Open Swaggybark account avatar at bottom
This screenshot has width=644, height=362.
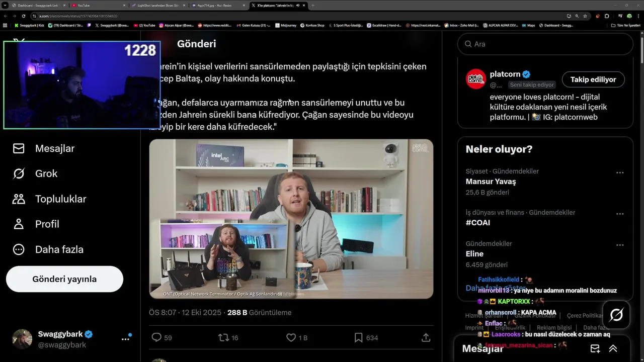pos(22,339)
